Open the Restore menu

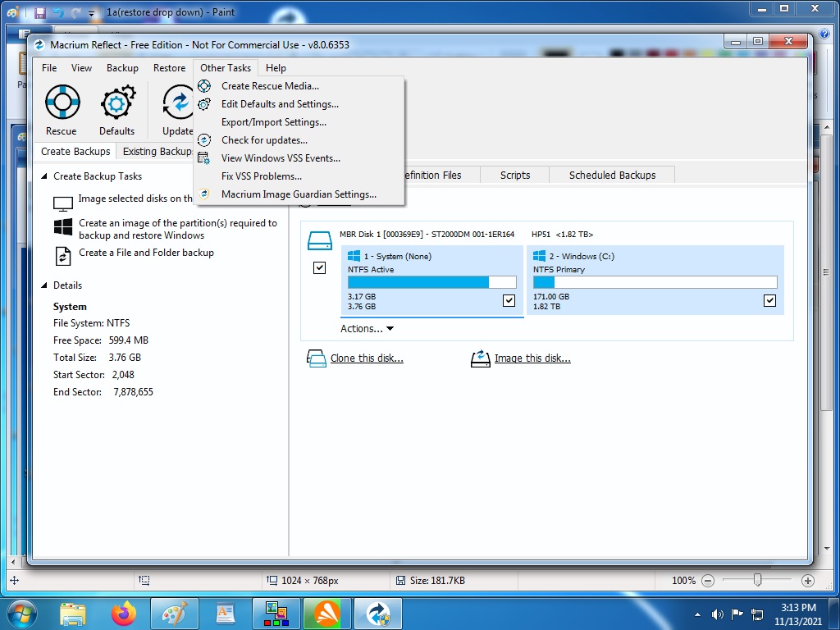(x=169, y=68)
